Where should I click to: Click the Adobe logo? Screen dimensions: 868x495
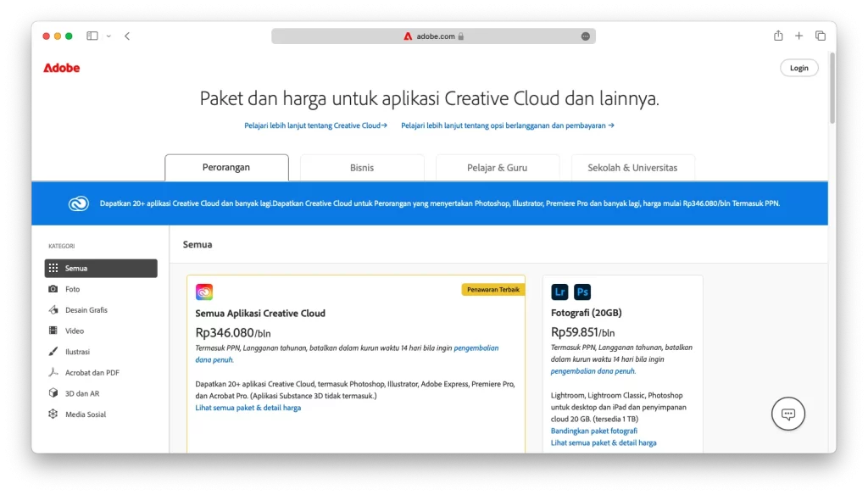(61, 68)
